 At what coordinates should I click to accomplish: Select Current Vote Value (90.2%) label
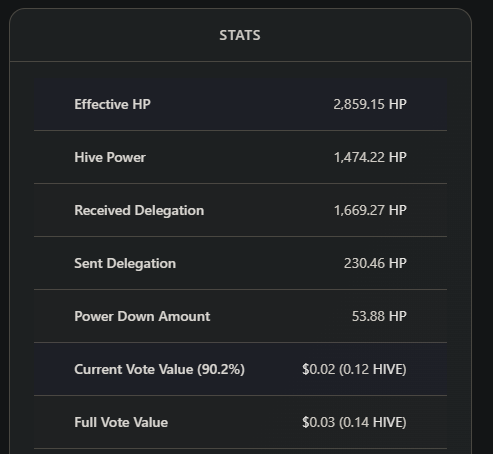159,369
